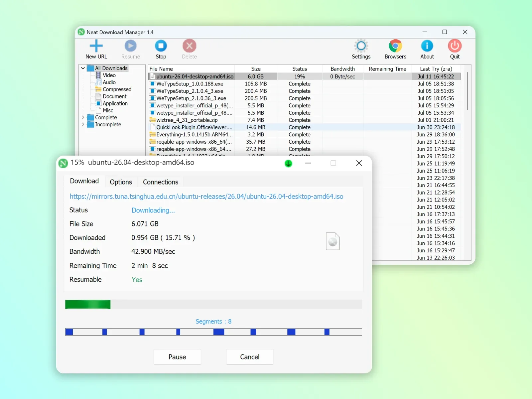Pause the ubuntu ISO download
Viewport: 532px width, 399px height.
[x=177, y=357]
